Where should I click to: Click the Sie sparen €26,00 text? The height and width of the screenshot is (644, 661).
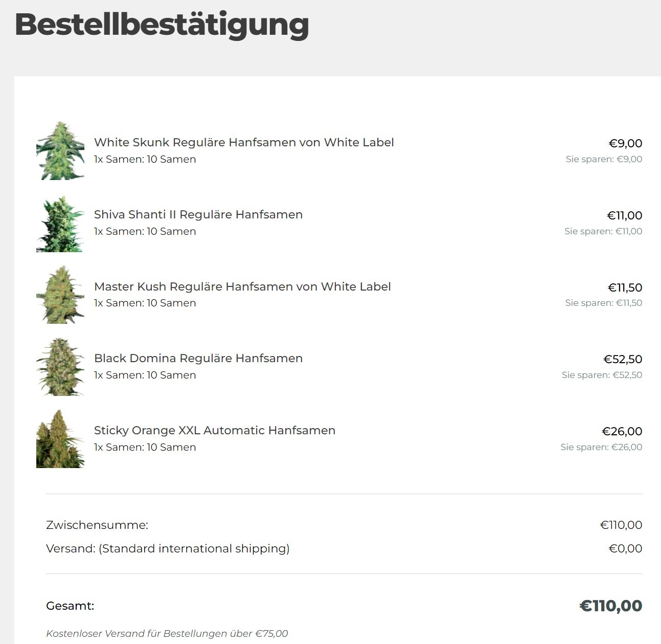point(601,447)
